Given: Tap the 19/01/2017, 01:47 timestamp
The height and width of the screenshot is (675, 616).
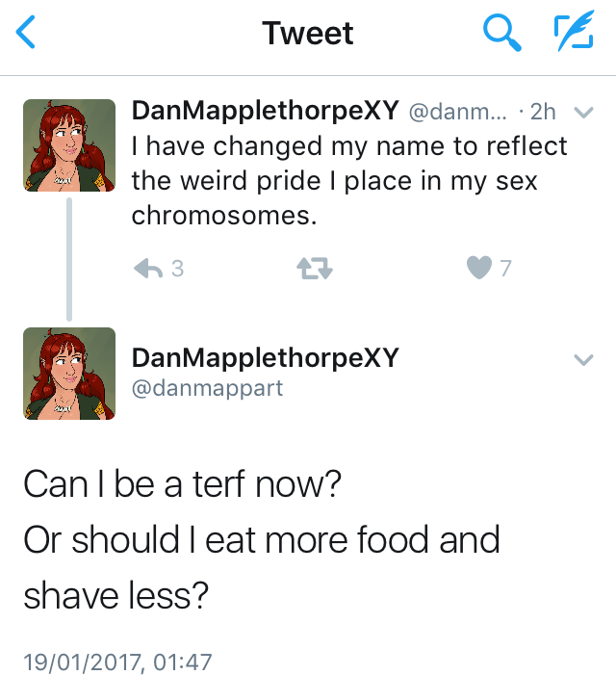Looking at the screenshot, I should [x=117, y=662].
